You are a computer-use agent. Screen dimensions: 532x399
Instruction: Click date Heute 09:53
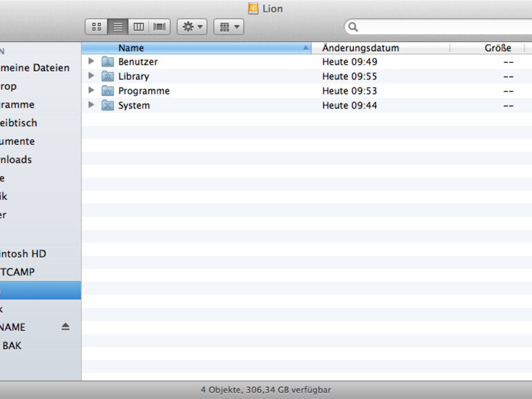click(350, 91)
